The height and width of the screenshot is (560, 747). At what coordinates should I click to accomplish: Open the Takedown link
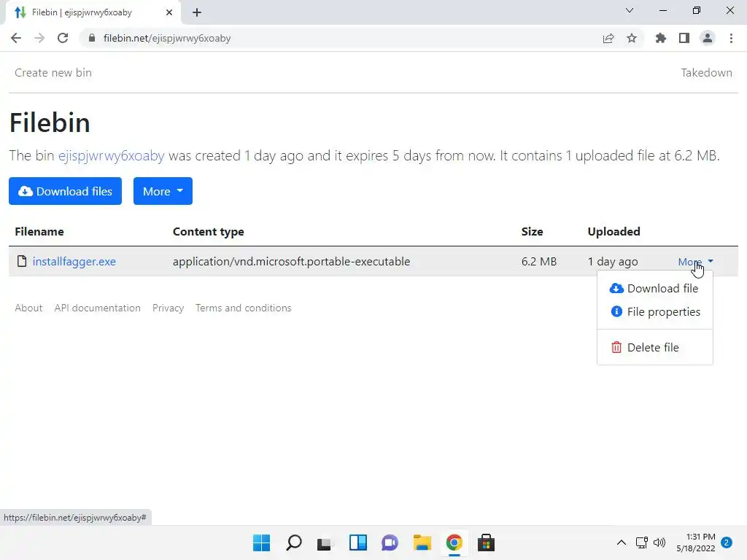tap(706, 73)
